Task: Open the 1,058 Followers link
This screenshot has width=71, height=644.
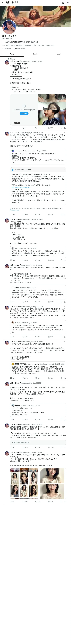Action: 19,49
